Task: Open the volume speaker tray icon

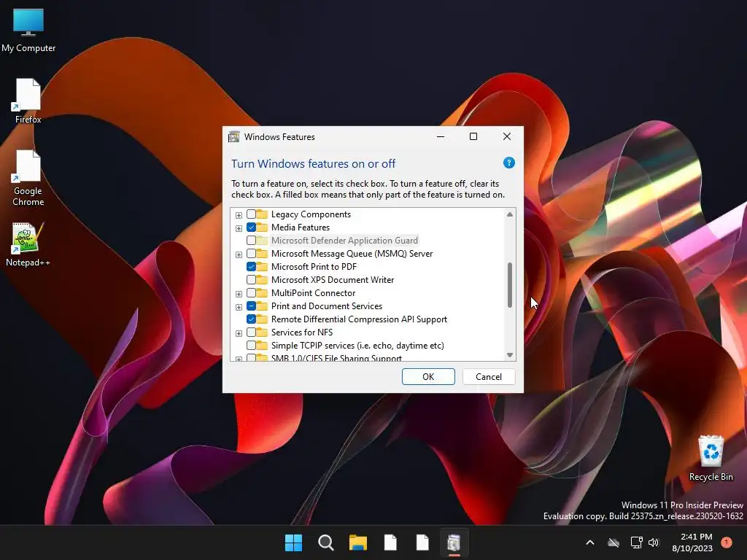Action: coord(654,542)
